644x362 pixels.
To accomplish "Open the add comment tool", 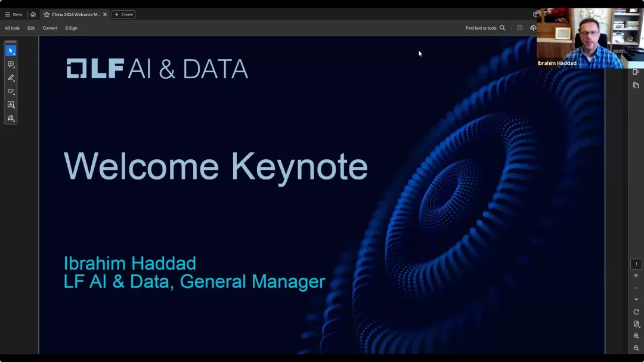I will point(11,64).
